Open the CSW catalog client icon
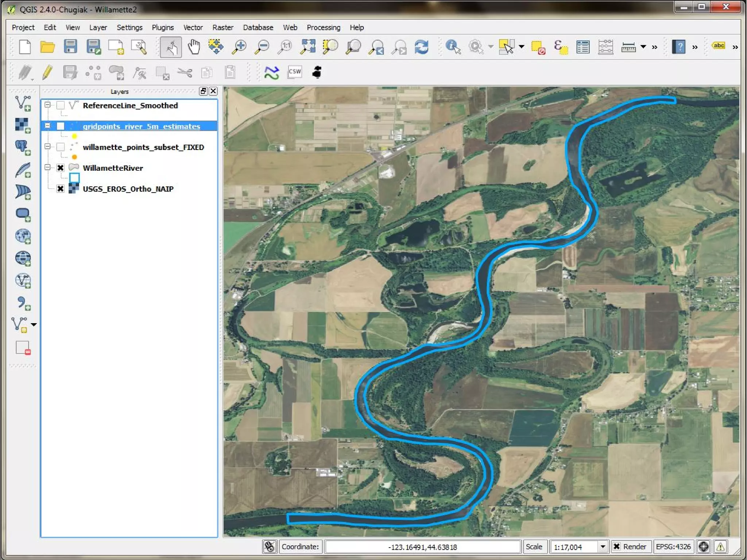Viewport: 747px width, 560px height. 294,72
